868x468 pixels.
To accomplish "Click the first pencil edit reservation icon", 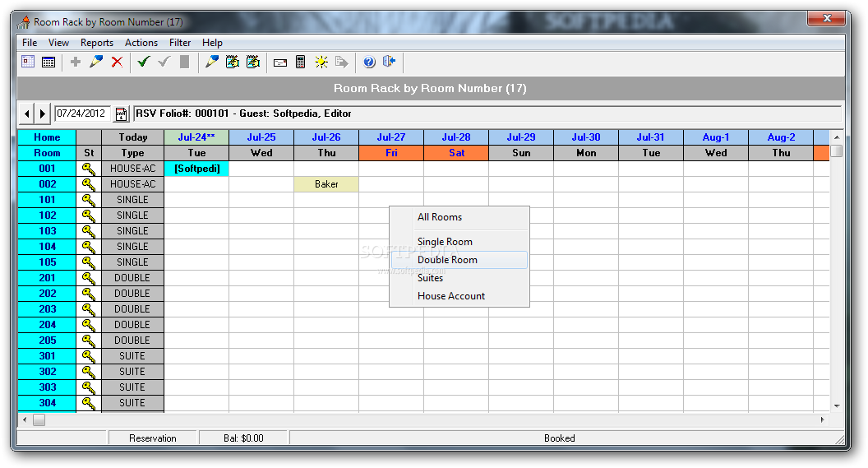I will click(96, 62).
